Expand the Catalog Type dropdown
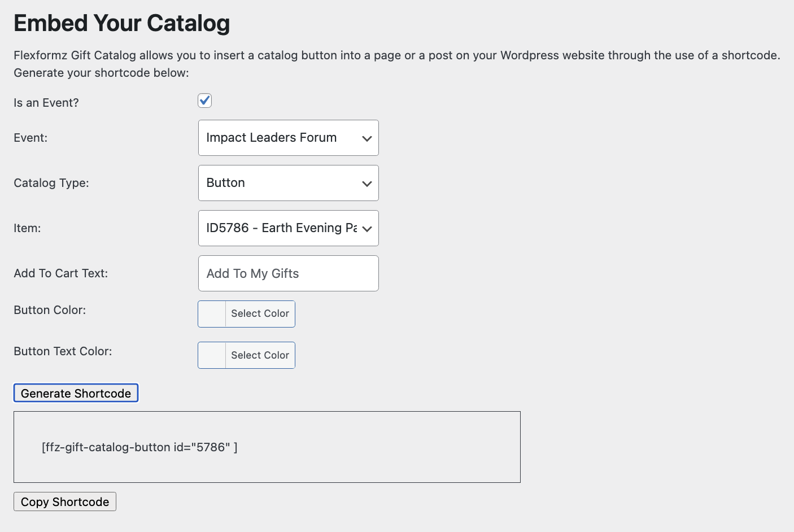794x532 pixels. pyautogui.click(x=288, y=183)
